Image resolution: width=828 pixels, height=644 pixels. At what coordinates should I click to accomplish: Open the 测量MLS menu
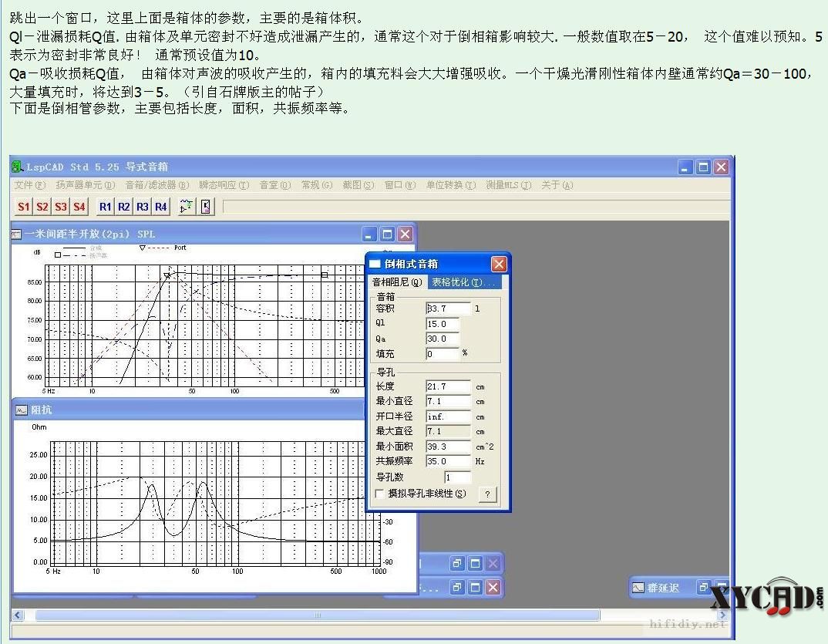click(x=509, y=185)
